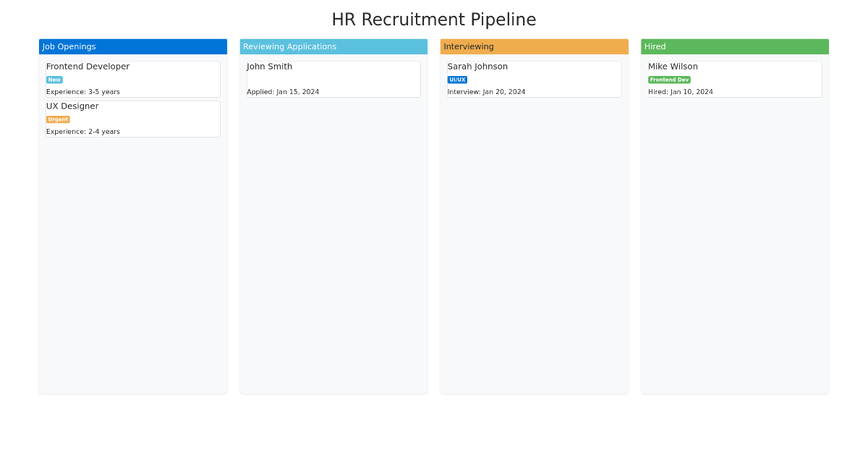Image resolution: width=868 pixels, height=456 pixels.
Task: Click the blue Job Openings column header
Action: (133, 46)
